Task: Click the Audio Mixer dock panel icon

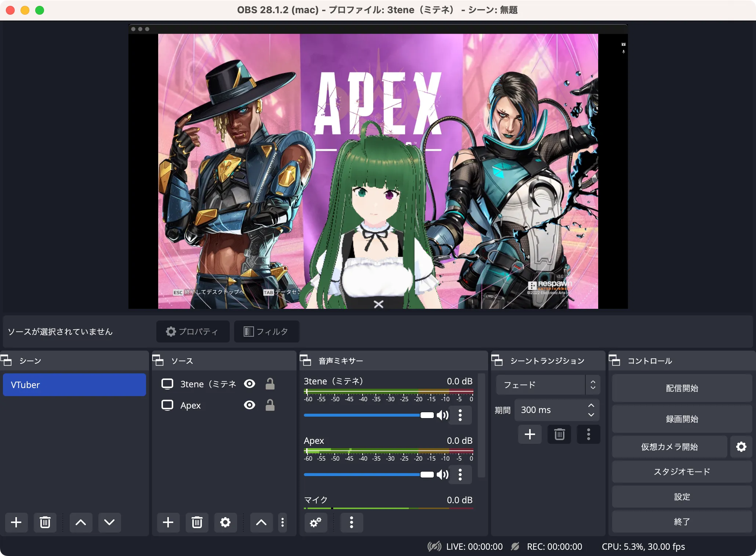Action: pyautogui.click(x=306, y=361)
